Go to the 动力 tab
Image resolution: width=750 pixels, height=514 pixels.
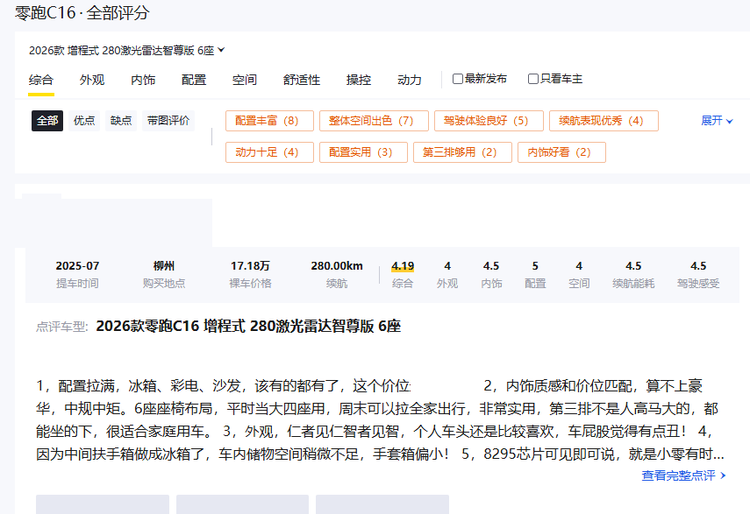pos(409,80)
